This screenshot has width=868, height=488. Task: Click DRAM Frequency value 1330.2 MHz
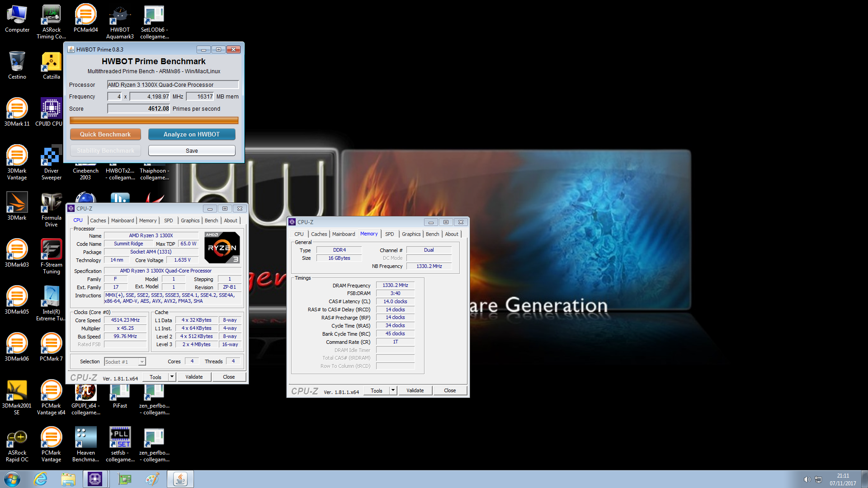(395, 285)
